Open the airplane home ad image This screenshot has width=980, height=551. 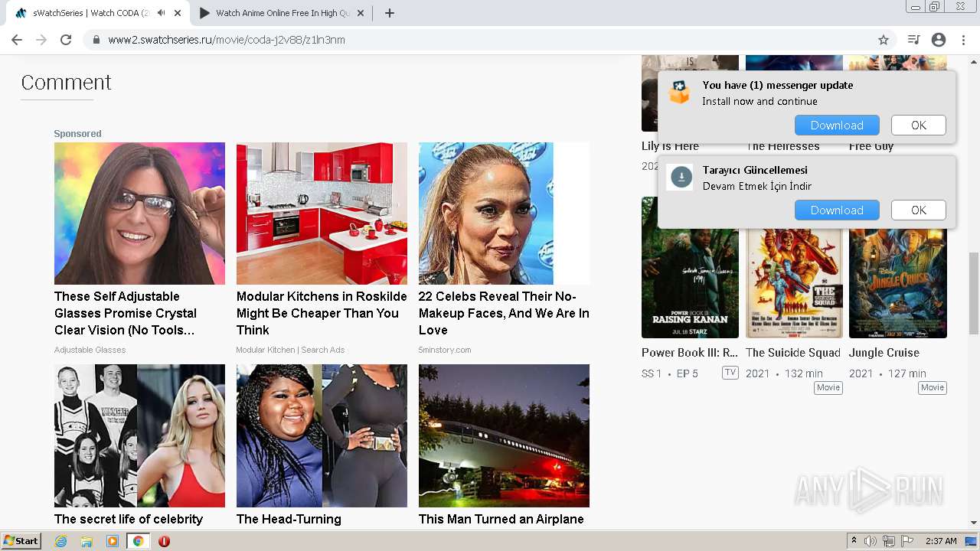pyautogui.click(x=504, y=435)
